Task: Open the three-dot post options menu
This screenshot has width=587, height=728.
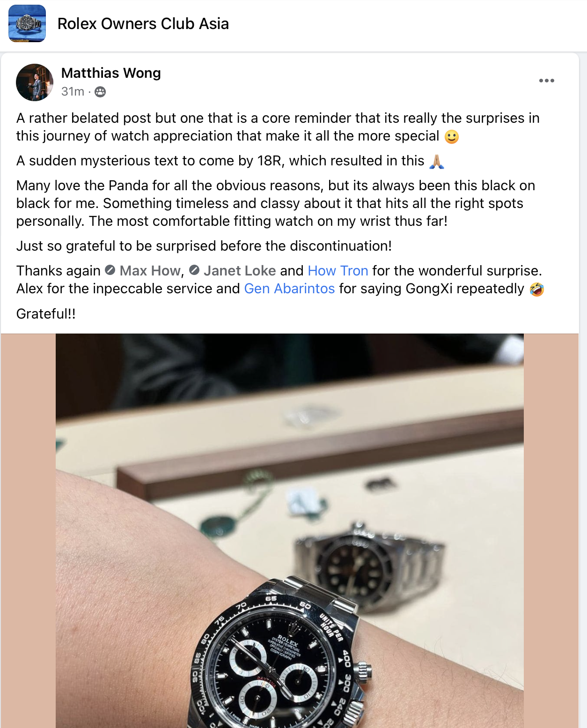Action: [x=546, y=81]
